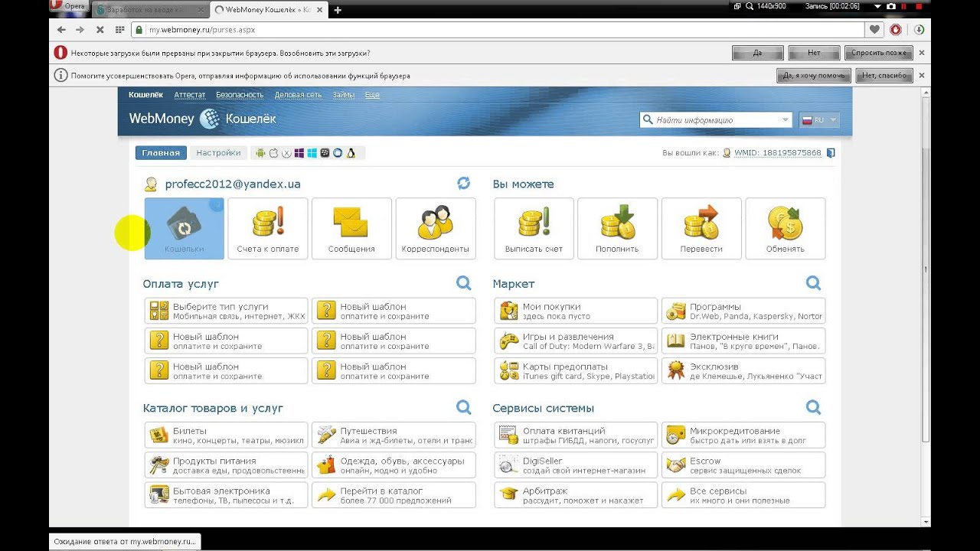
Task: Open Путешествия catalog item
Action: [394, 435]
